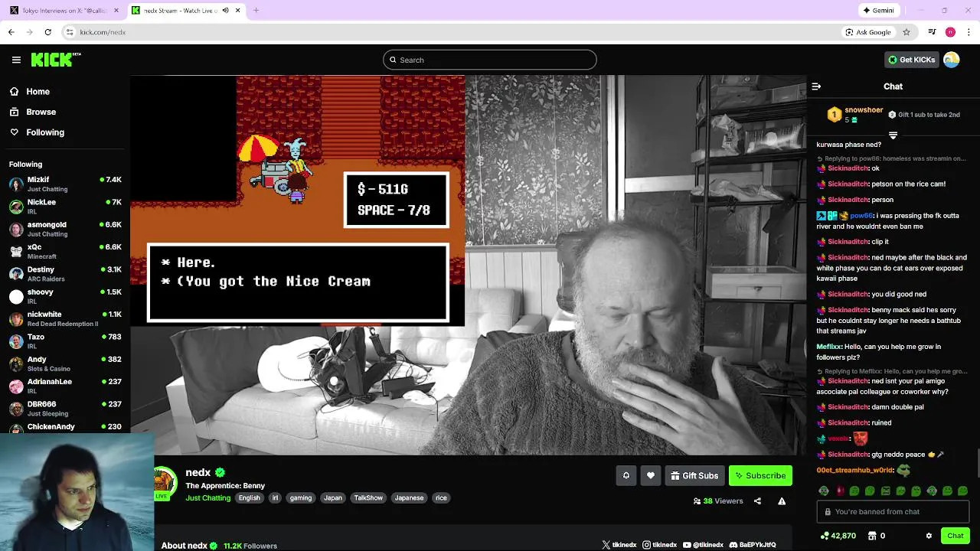The image size is (980, 551).
Task: Share the stream via share icon
Action: (757, 501)
